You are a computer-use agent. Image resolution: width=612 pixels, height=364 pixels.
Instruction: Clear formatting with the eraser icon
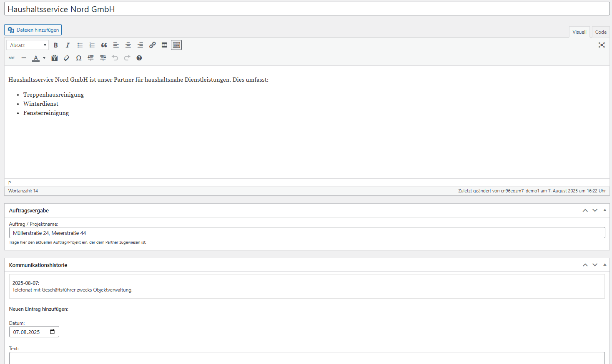click(x=66, y=58)
